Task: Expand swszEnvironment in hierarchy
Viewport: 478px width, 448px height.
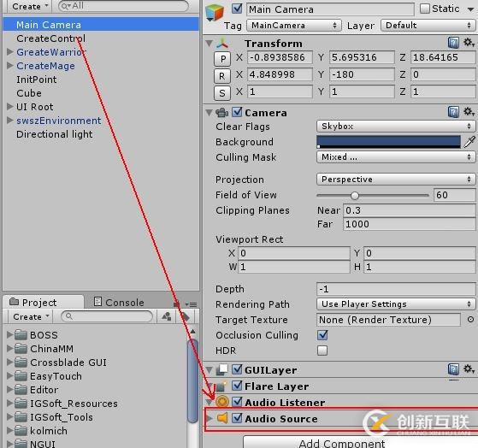Action: click(x=10, y=121)
